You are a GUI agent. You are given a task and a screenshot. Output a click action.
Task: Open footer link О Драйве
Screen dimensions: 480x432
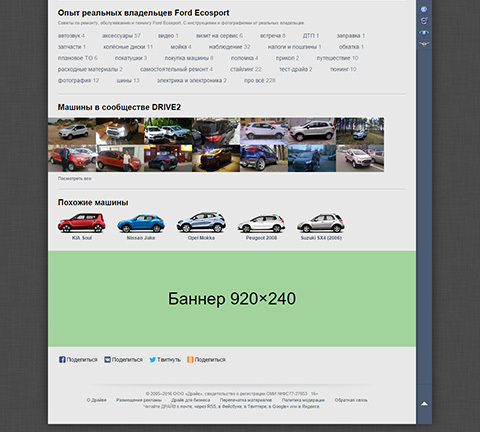[x=97, y=400]
